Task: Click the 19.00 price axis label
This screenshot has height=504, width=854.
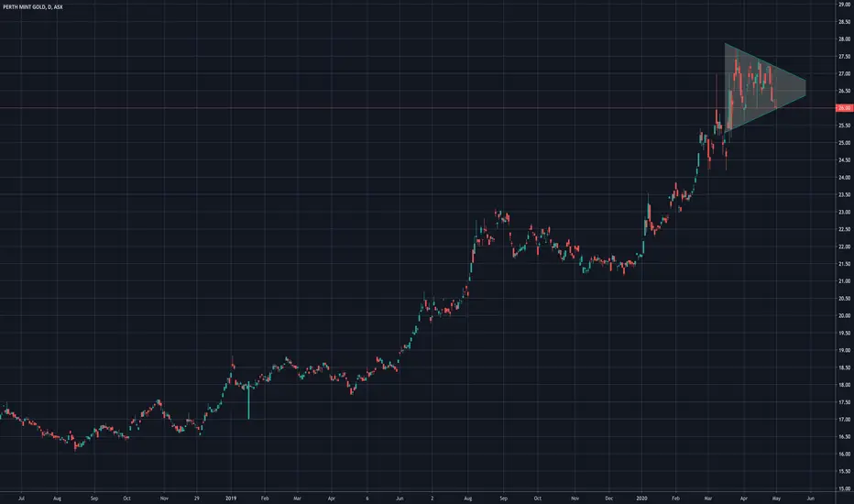Action: [844, 350]
